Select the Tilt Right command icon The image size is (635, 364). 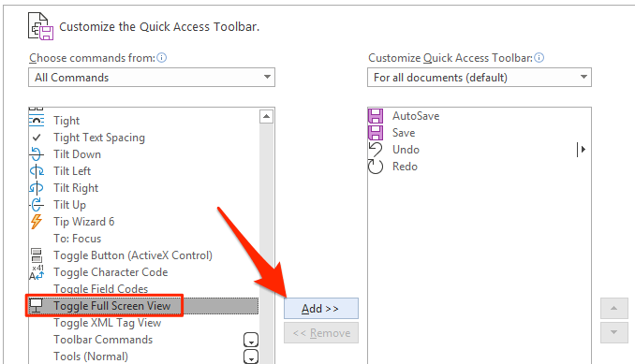pyautogui.click(x=37, y=188)
